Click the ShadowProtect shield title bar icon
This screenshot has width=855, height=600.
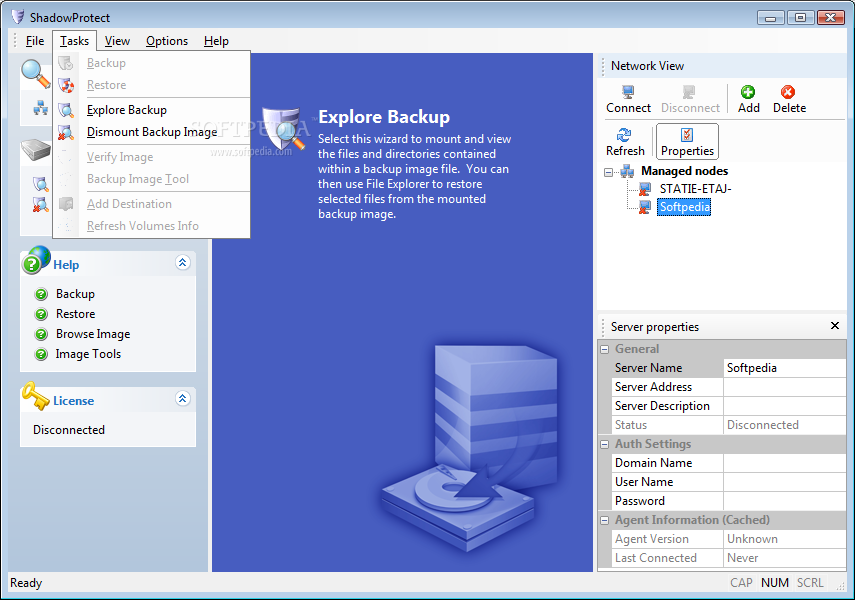tap(18, 17)
